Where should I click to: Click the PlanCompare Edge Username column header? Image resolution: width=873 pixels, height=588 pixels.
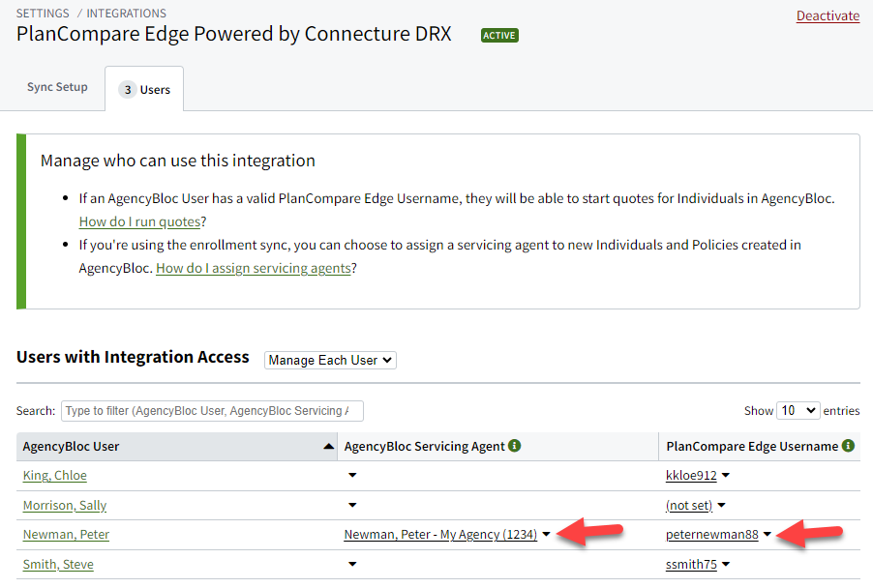760,446
